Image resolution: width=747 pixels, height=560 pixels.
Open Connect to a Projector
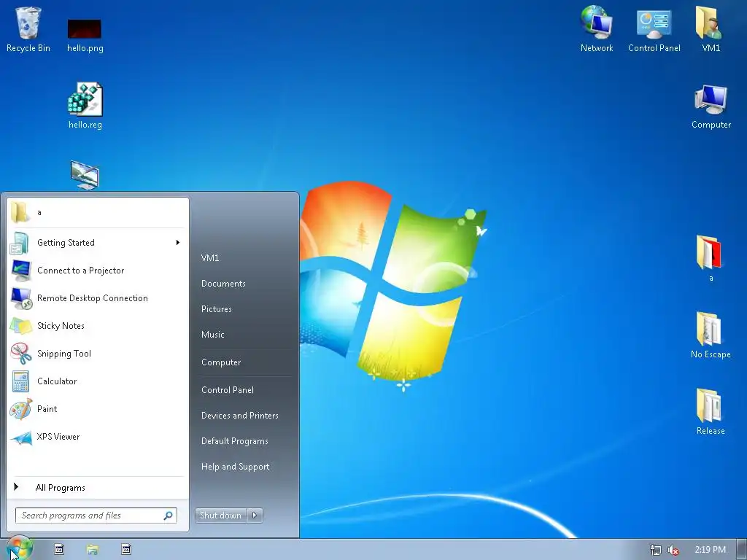(x=97, y=271)
